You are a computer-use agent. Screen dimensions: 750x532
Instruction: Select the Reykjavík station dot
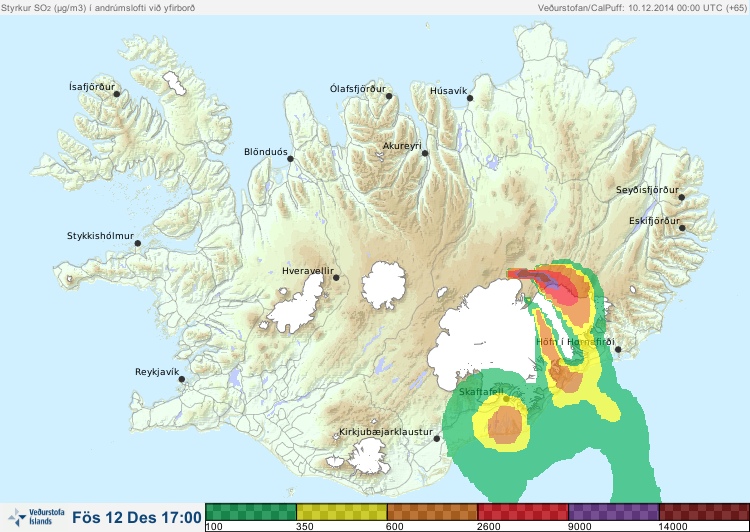click(182, 379)
